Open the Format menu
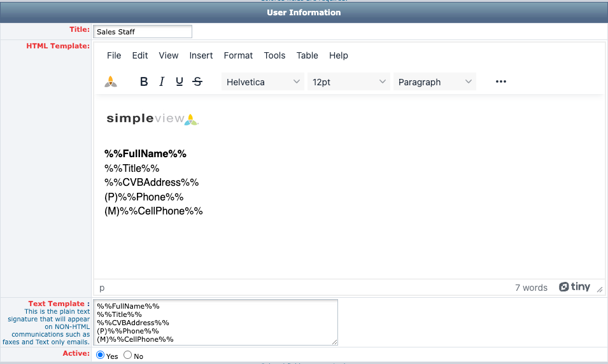Image resolution: width=608 pixels, height=364 pixels. point(238,55)
